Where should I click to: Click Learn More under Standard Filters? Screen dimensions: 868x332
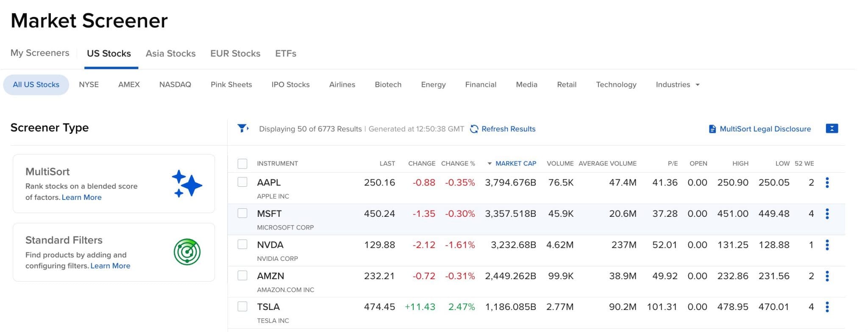pos(110,266)
